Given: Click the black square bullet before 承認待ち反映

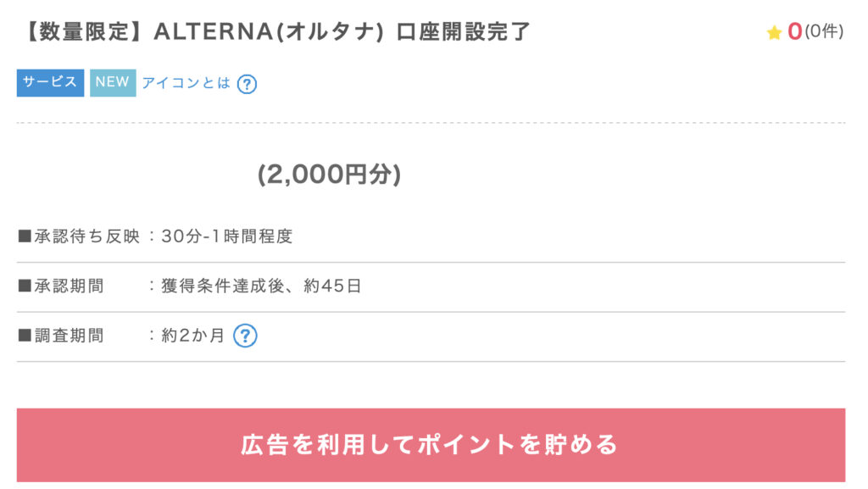Looking at the screenshot, I should coord(25,236).
